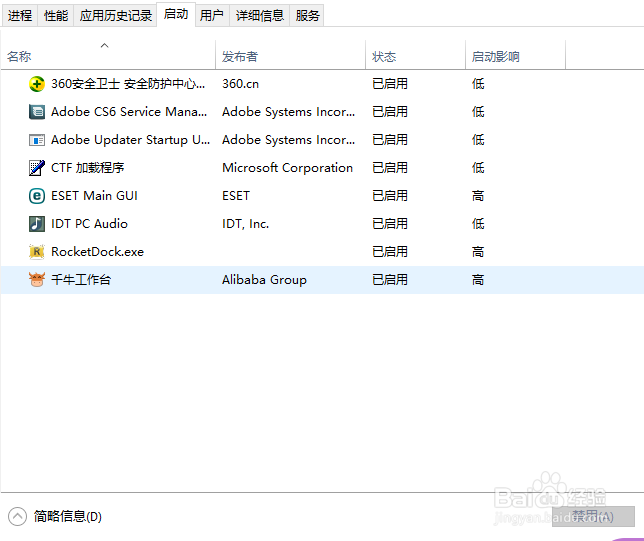Click the RocketDock.exe icon

point(37,252)
